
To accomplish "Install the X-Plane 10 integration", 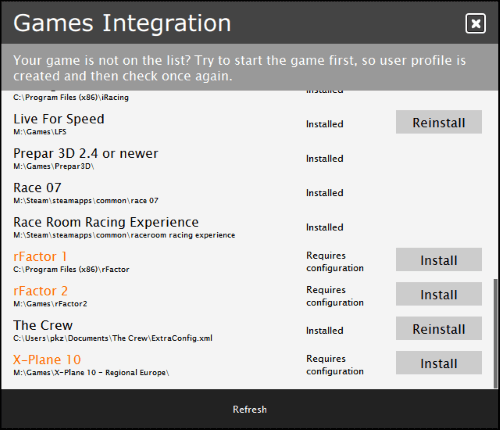I will (439, 363).
